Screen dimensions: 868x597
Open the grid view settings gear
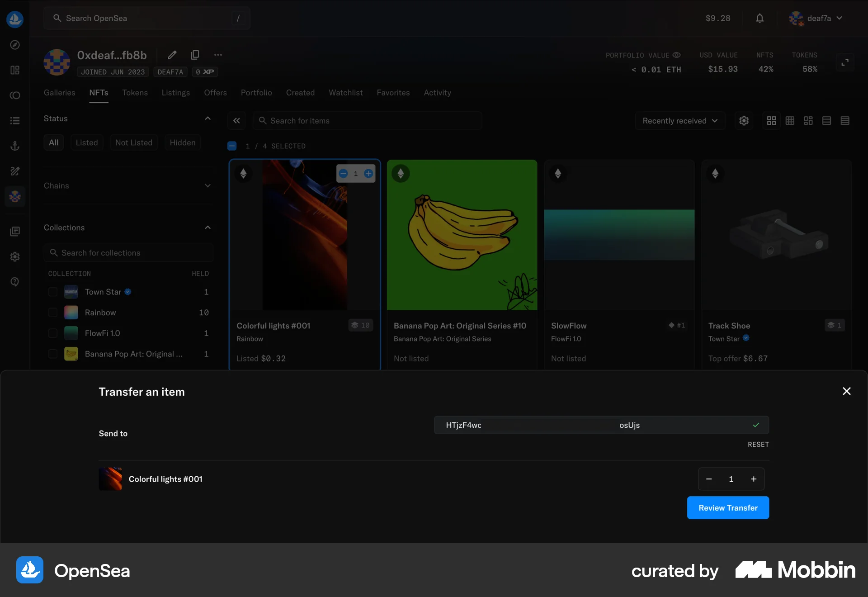pyautogui.click(x=744, y=121)
